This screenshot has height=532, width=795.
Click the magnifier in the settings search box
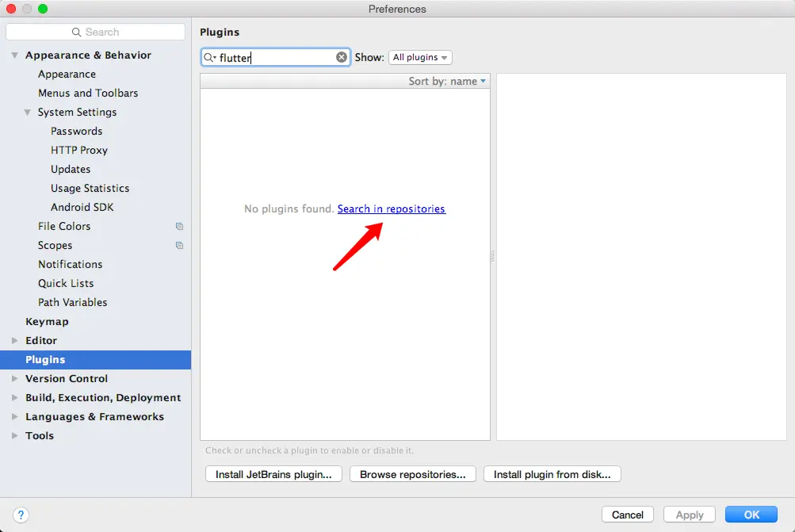[76, 32]
